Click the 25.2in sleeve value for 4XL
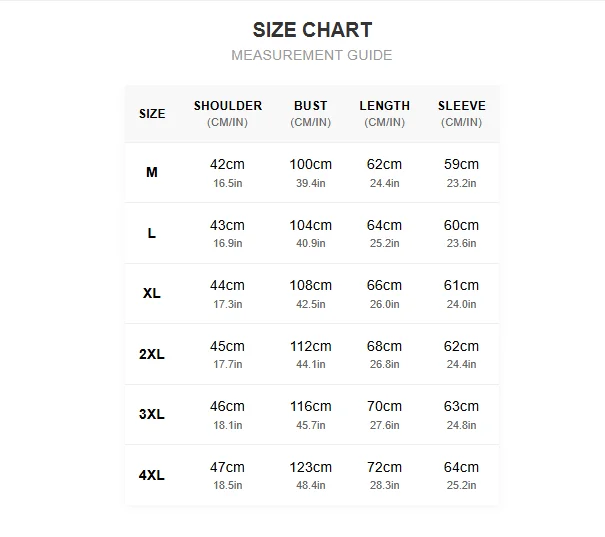The height and width of the screenshot is (537, 605). pyautogui.click(x=461, y=485)
